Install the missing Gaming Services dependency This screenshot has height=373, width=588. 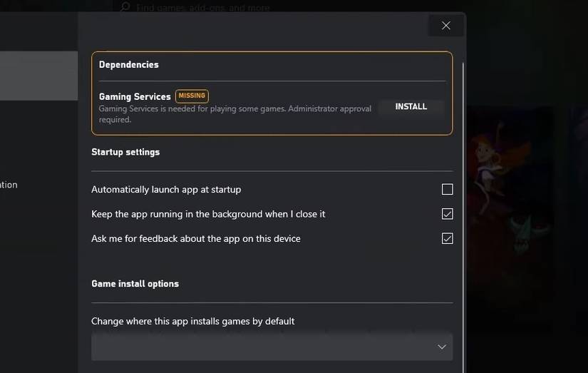tap(411, 107)
